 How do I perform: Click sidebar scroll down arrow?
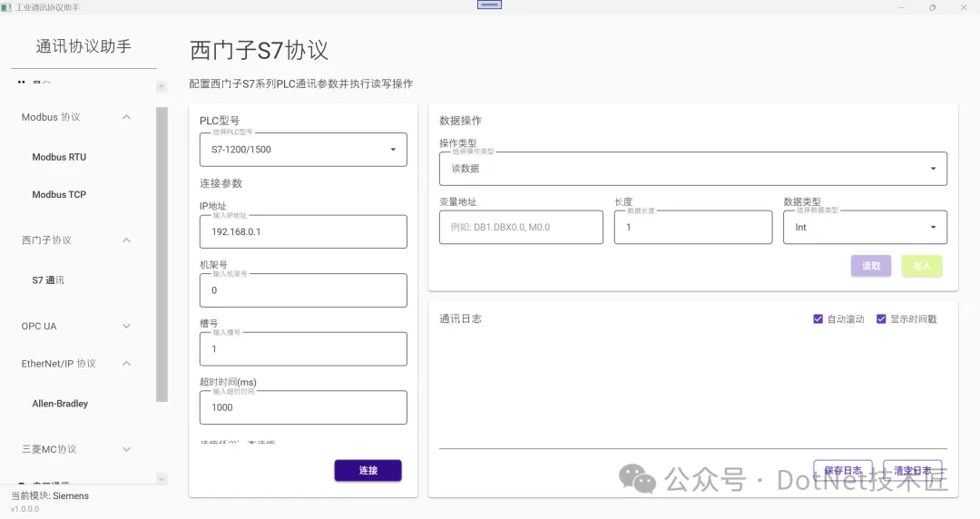(x=162, y=479)
